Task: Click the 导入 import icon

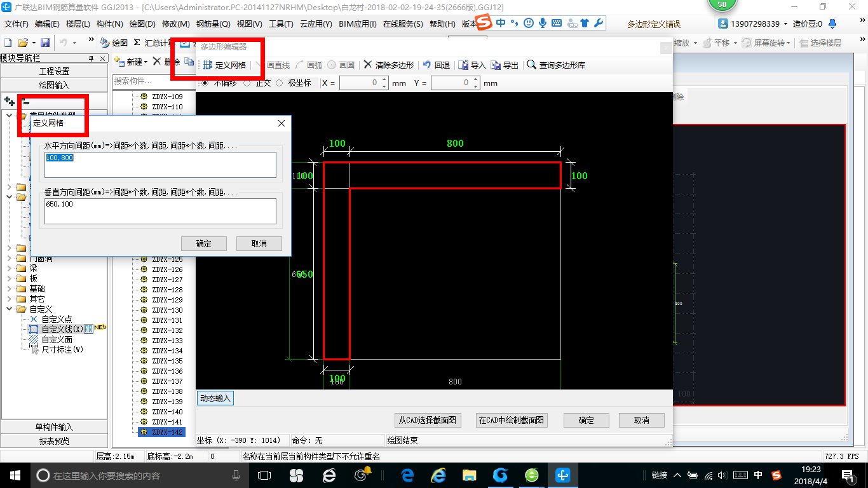Action: [464, 65]
